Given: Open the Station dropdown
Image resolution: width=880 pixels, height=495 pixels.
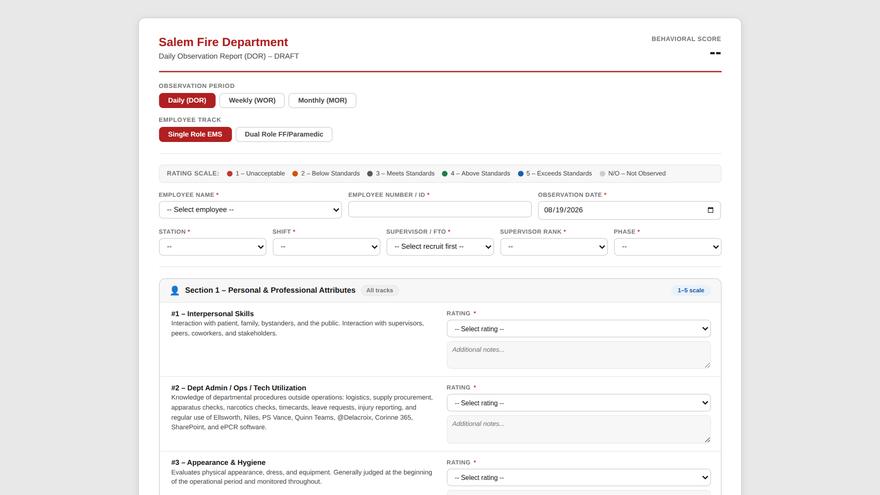Looking at the screenshot, I should (213, 247).
